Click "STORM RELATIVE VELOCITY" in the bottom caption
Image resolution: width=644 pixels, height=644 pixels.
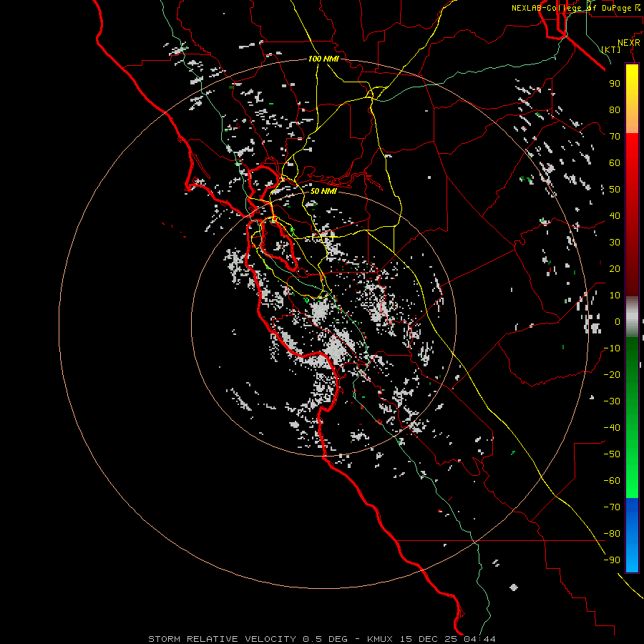pyautogui.click(x=222, y=639)
